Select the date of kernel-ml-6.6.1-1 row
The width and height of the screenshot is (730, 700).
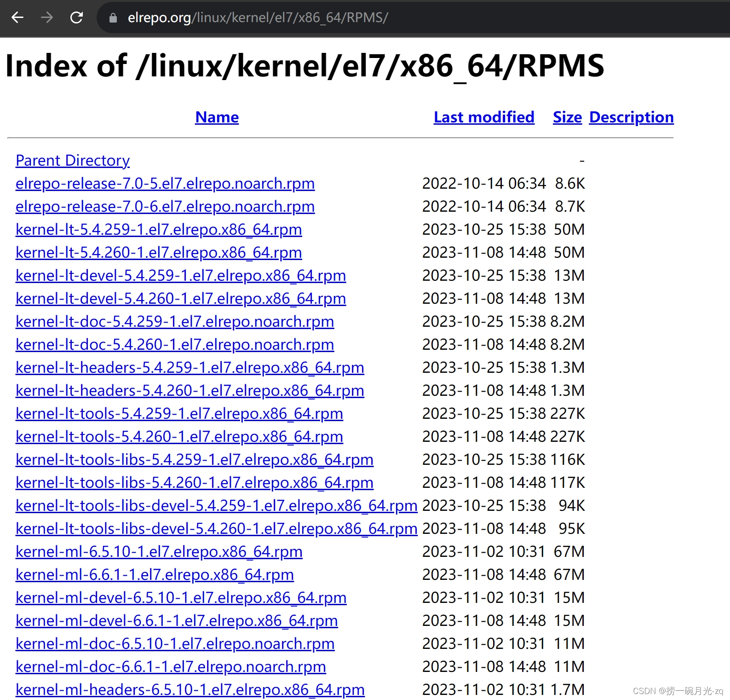tap(484, 575)
